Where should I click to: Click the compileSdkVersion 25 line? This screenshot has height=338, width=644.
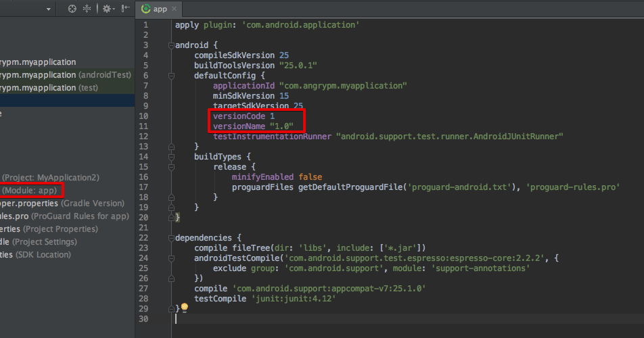coord(241,55)
